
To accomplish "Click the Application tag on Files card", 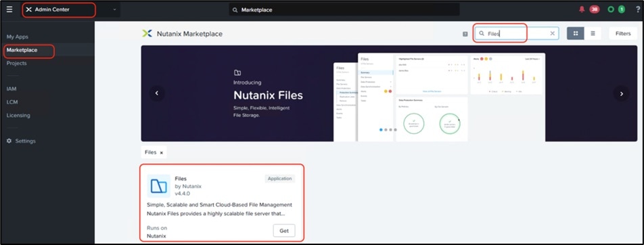I will 279,179.
